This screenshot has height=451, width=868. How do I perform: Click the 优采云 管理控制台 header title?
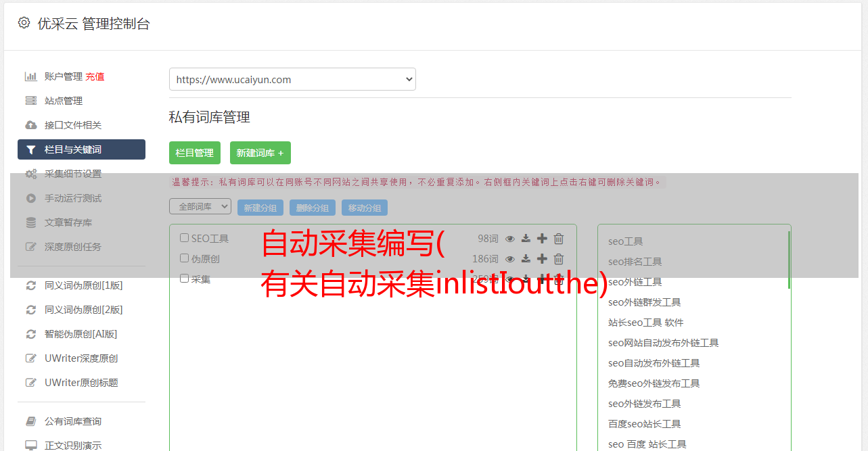[93, 24]
